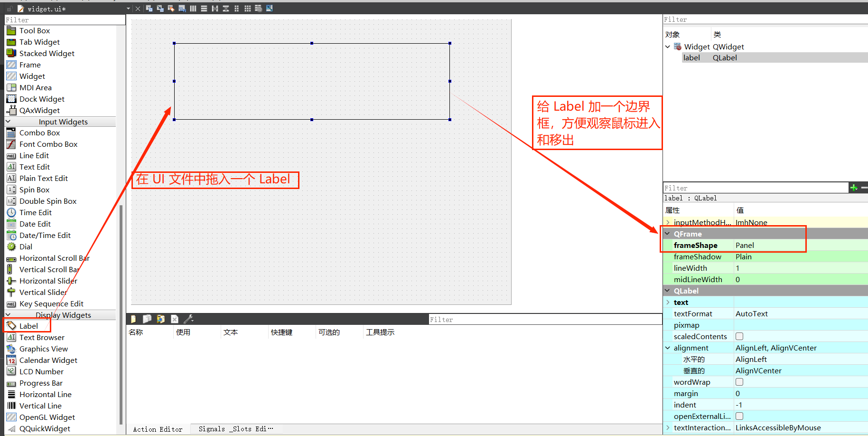Toggle the wordWrap checkbox

(x=739, y=382)
